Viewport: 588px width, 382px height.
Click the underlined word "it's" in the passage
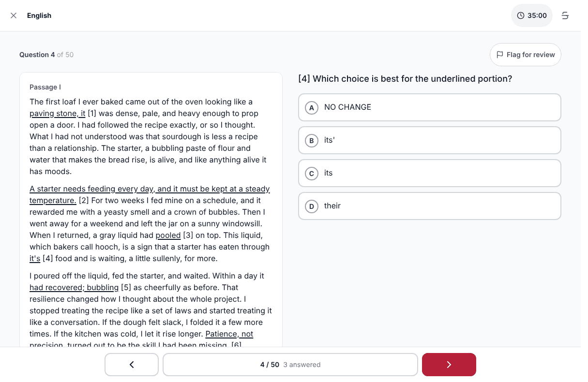tap(35, 259)
